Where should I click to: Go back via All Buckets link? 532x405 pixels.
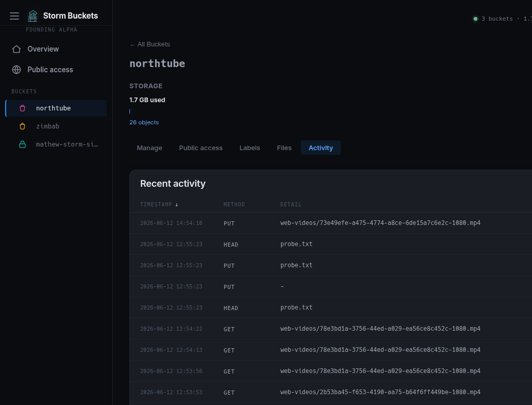click(149, 44)
